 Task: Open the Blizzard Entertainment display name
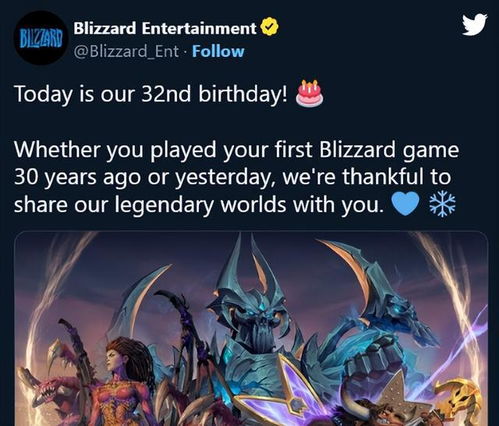[165, 28]
